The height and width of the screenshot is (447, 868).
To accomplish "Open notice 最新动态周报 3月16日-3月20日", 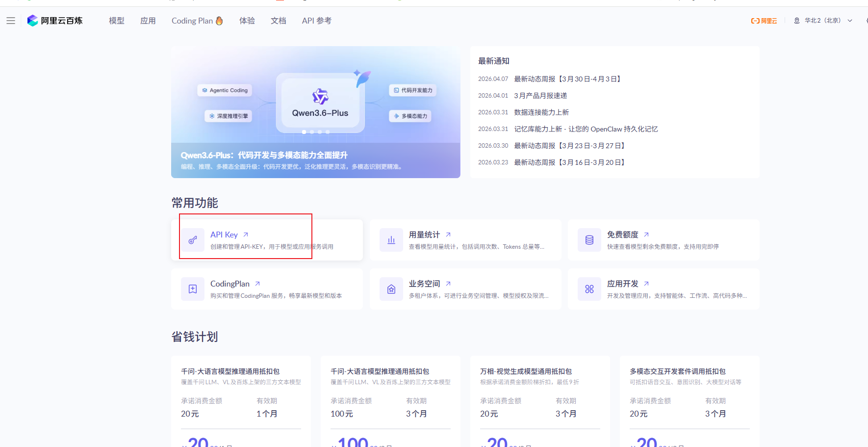I will (x=571, y=162).
